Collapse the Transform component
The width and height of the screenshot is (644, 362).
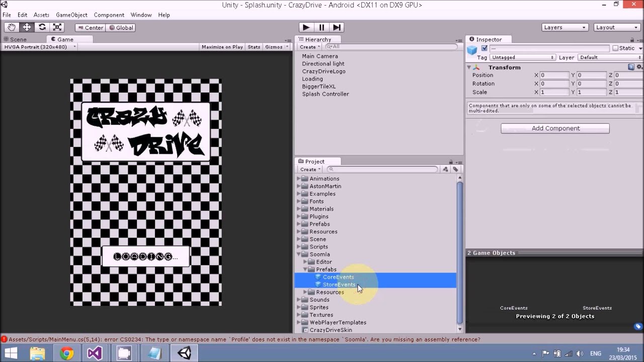[469, 67]
